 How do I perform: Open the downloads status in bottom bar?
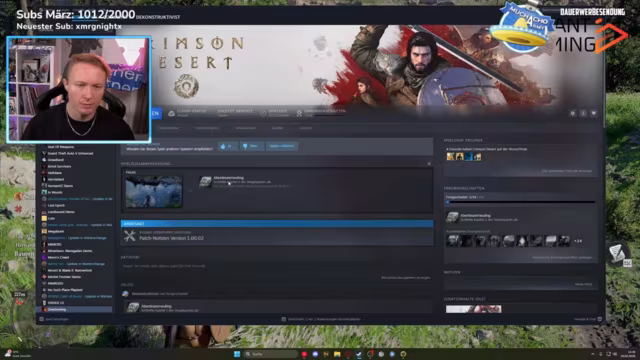(321, 319)
